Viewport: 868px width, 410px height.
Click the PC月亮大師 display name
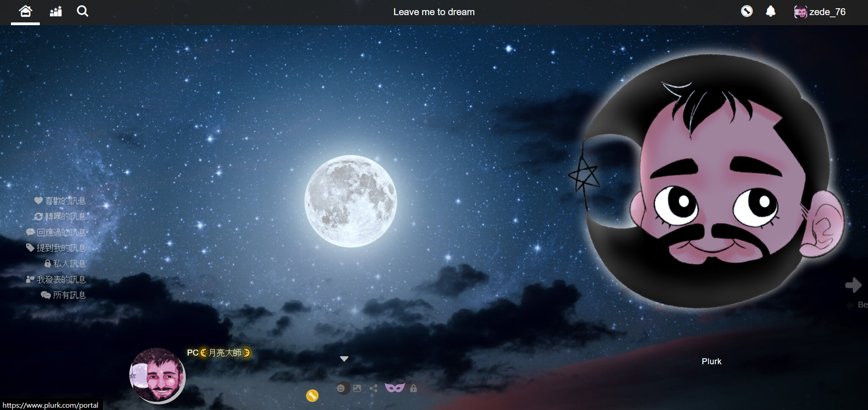[x=218, y=353]
